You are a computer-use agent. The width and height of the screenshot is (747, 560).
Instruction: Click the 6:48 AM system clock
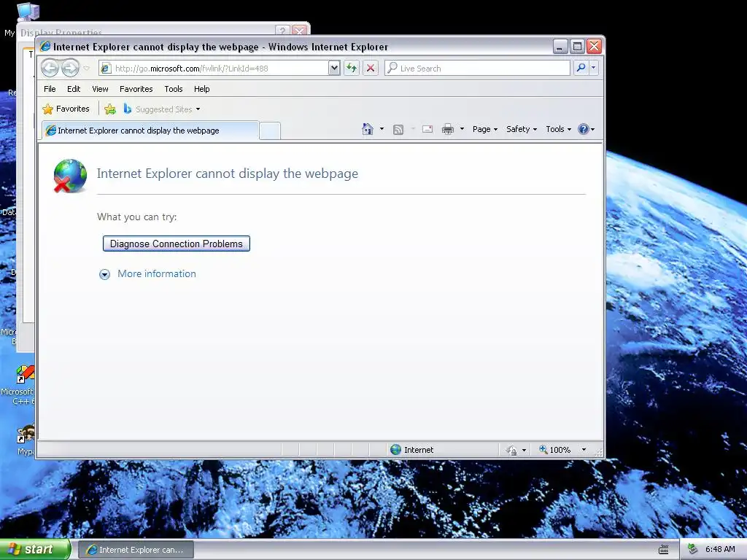click(x=720, y=550)
